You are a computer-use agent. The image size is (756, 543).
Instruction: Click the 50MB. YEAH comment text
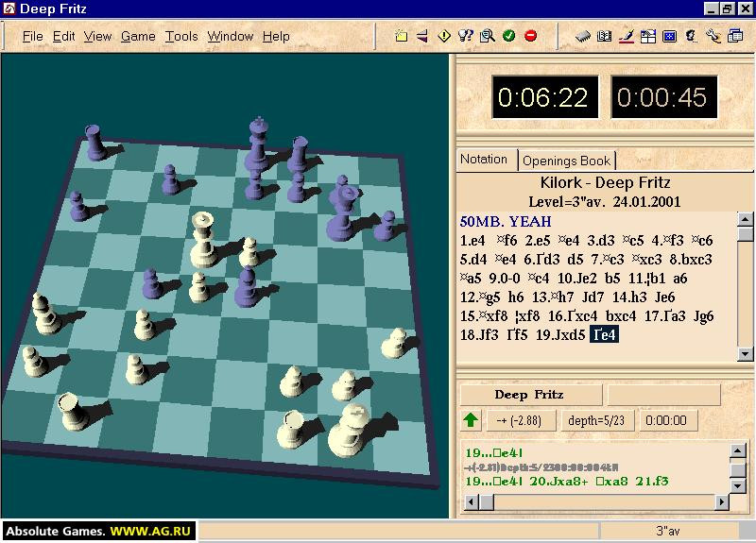[x=506, y=222]
